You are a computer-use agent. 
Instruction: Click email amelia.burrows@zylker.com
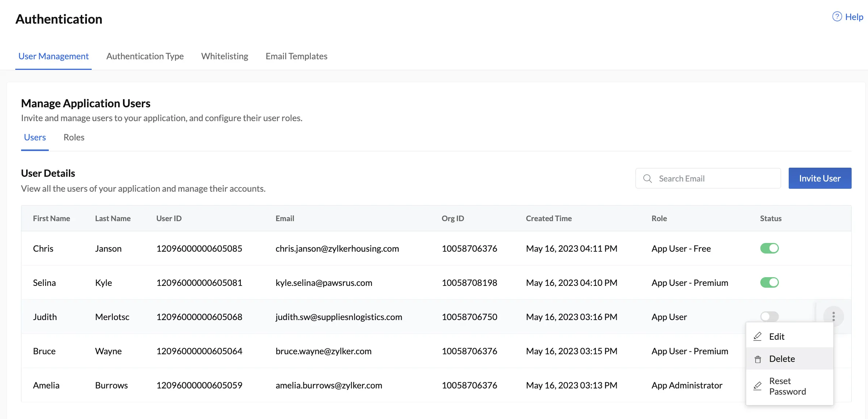click(x=329, y=385)
